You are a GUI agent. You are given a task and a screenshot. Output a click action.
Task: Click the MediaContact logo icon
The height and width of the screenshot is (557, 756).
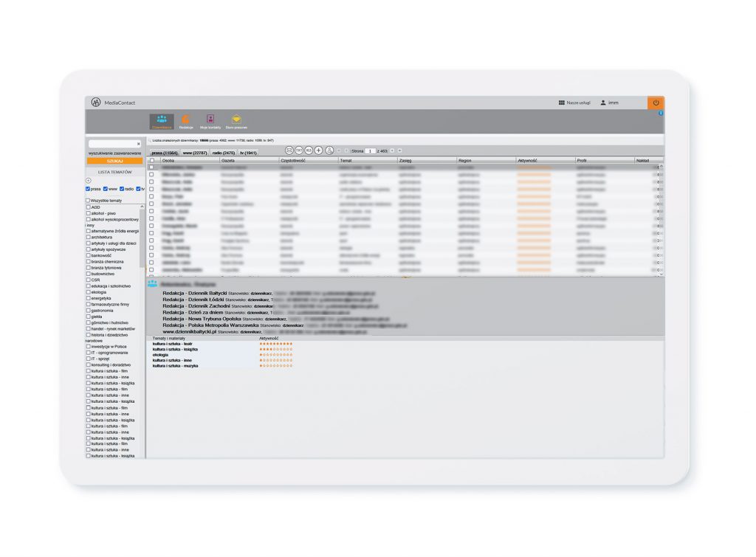(96, 102)
